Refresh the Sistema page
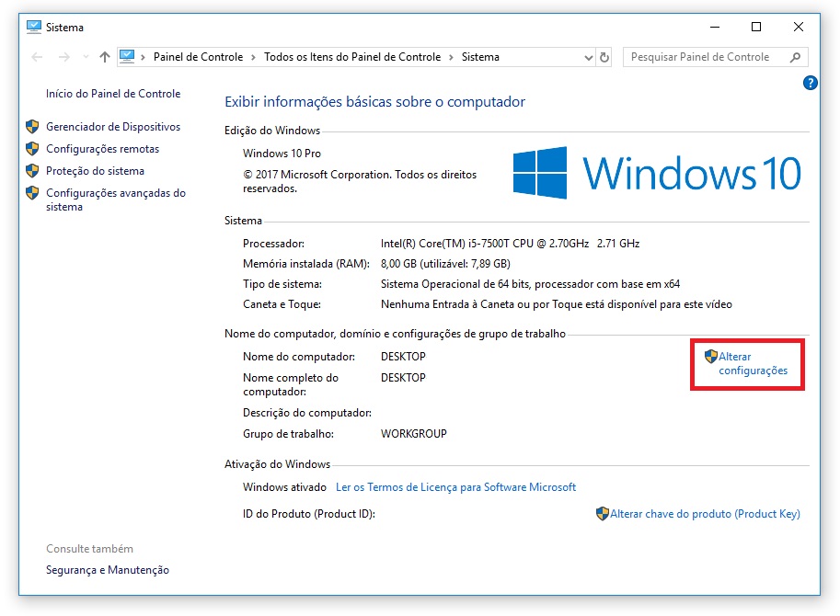The height and width of the screenshot is (616, 840). pyautogui.click(x=604, y=57)
